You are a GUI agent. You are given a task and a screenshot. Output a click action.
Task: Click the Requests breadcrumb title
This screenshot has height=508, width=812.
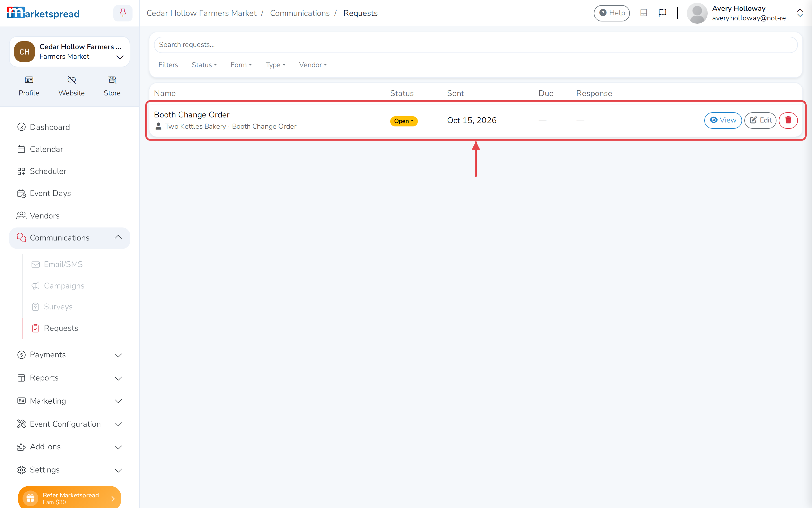pos(360,13)
